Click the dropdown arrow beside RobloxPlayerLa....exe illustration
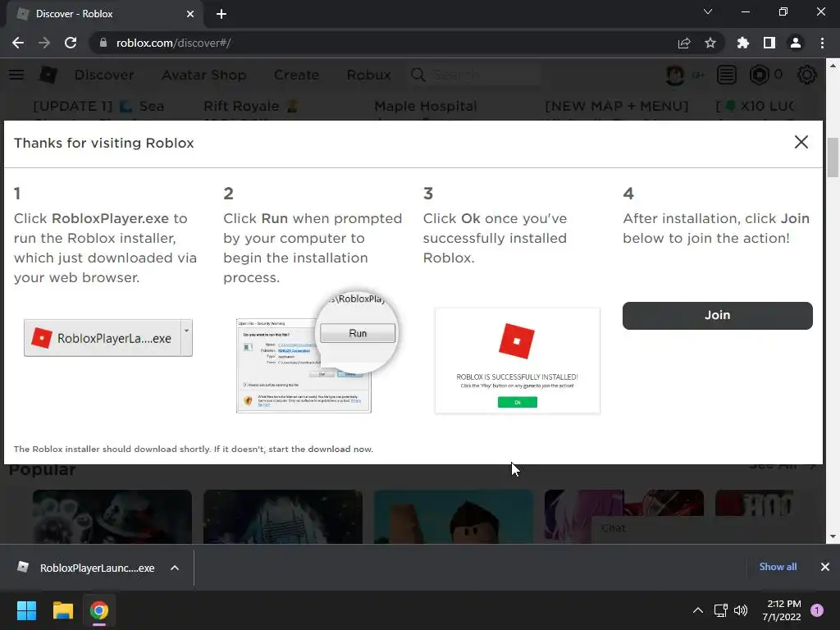Screen dimensions: 840x630 tap(186, 338)
